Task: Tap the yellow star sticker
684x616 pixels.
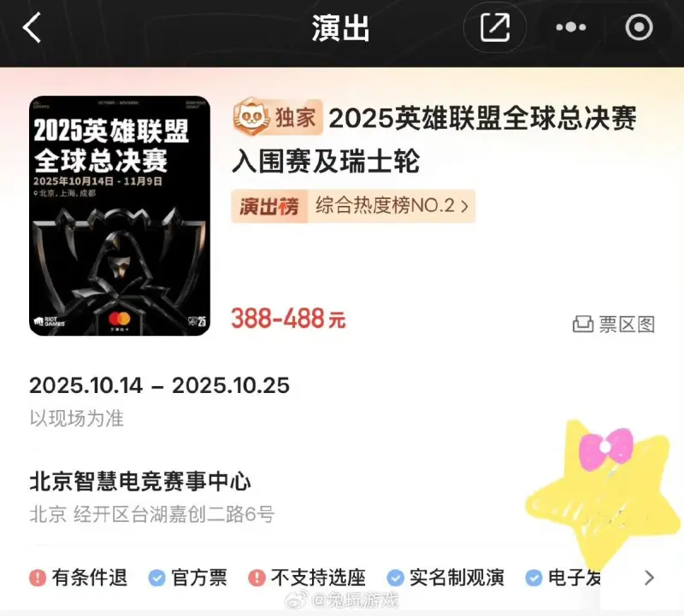Action: (602, 490)
